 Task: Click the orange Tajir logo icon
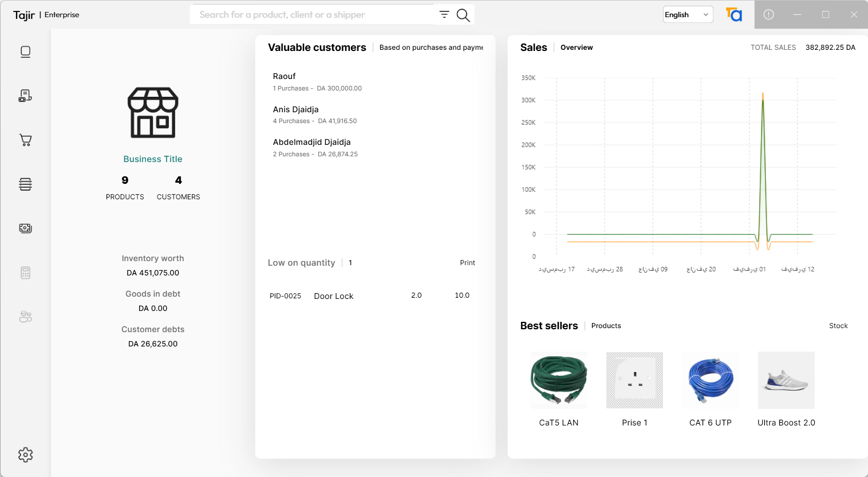point(733,15)
